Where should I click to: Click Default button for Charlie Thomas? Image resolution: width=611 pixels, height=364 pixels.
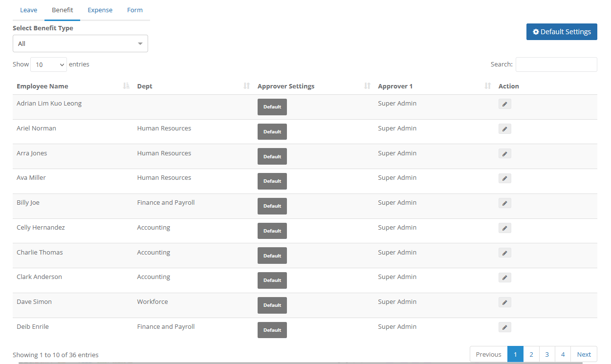point(272,256)
